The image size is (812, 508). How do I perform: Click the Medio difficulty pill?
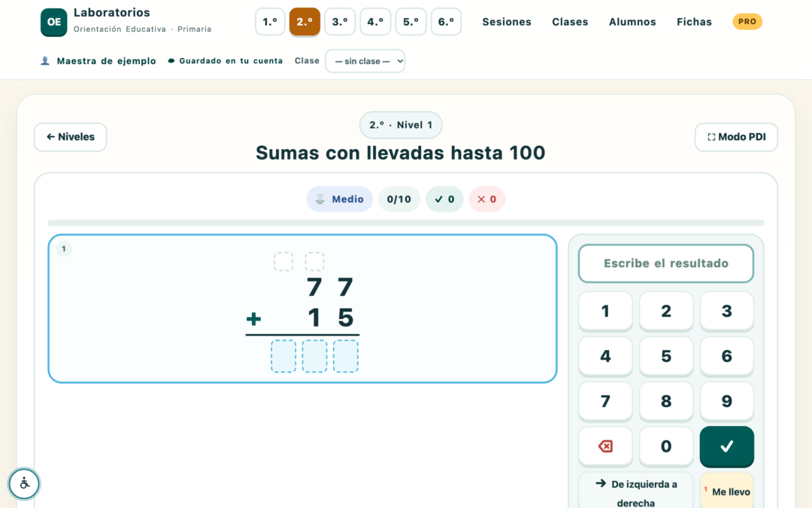tap(339, 199)
